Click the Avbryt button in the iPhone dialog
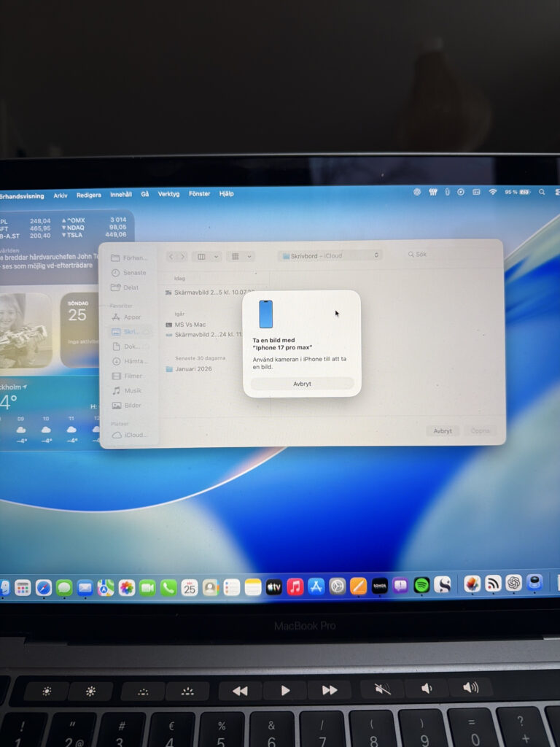Viewport: 560px width, 747px height. 302,384
